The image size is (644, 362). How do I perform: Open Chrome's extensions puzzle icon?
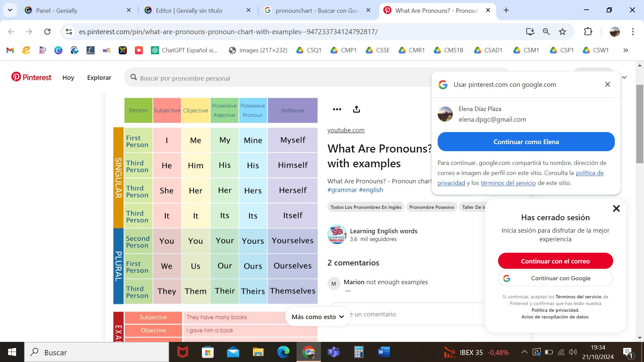(x=588, y=32)
